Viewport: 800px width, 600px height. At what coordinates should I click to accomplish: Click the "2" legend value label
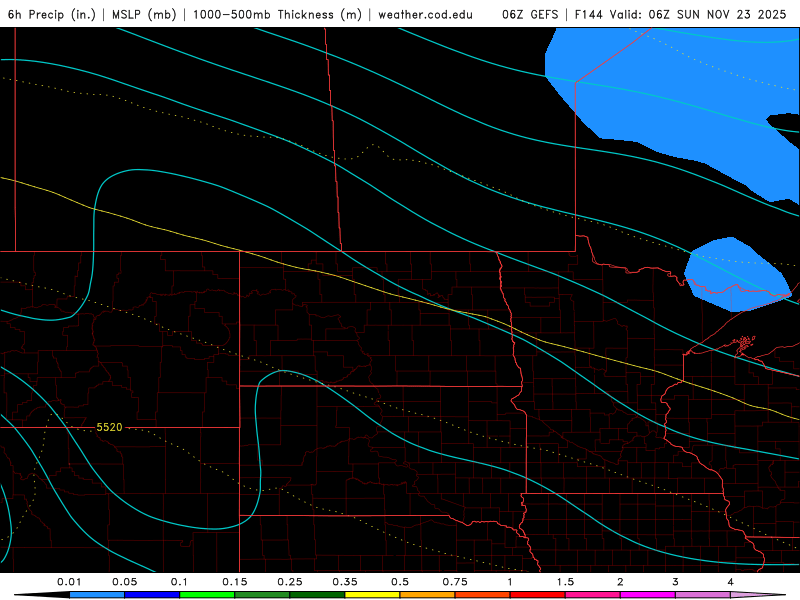click(x=620, y=582)
